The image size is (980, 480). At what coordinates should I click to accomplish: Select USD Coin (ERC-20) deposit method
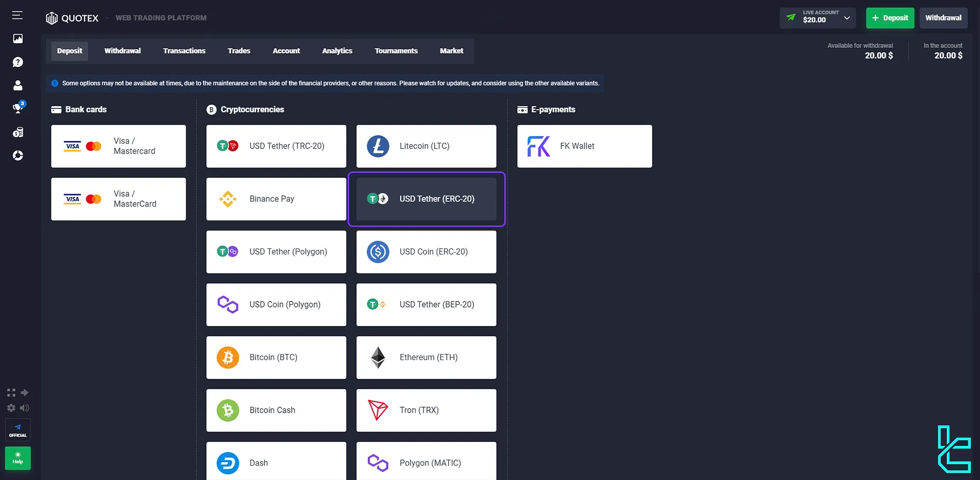tap(426, 252)
